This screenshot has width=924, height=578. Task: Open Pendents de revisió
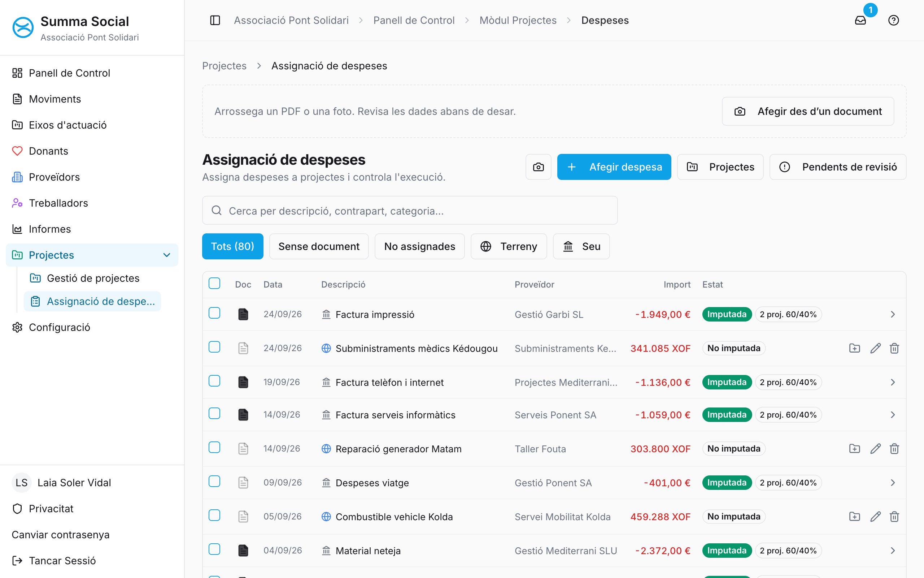(838, 167)
